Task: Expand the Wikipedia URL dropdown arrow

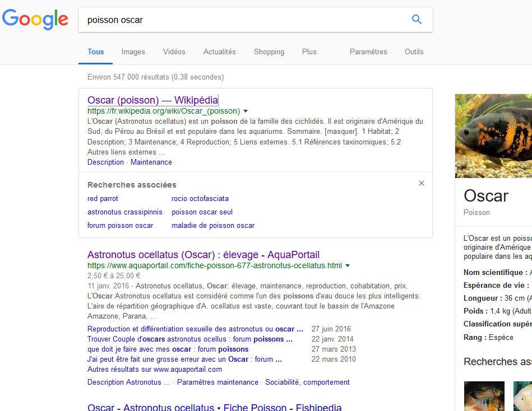Action: coord(246,111)
